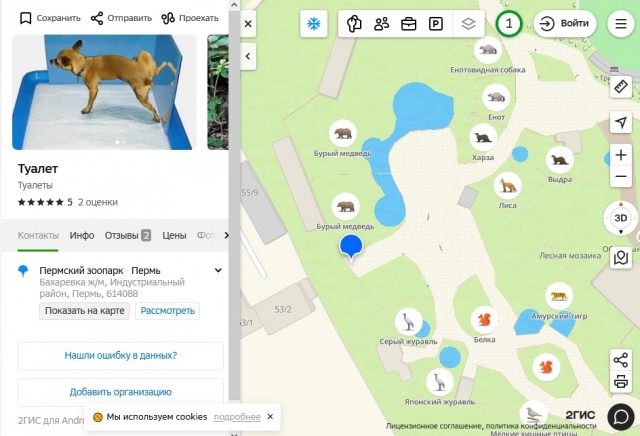Click the Японский журавль marker
This screenshot has height=436, width=640.
point(439,382)
